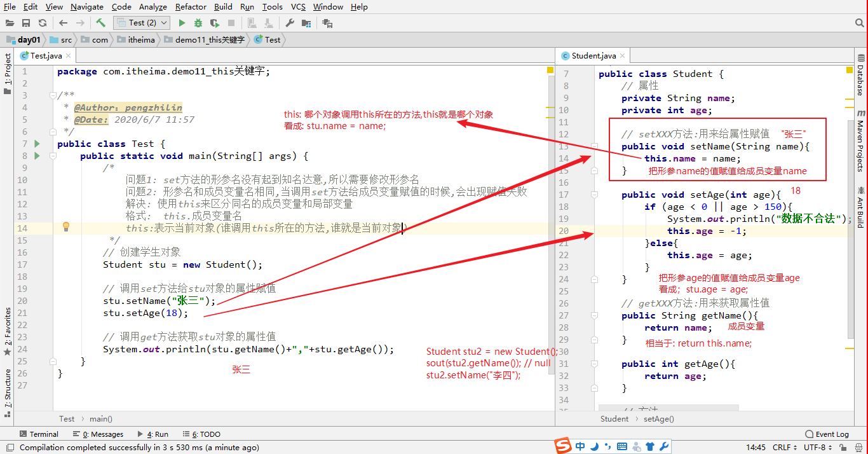
Task: Open the Event Log panel
Action: tap(827, 434)
